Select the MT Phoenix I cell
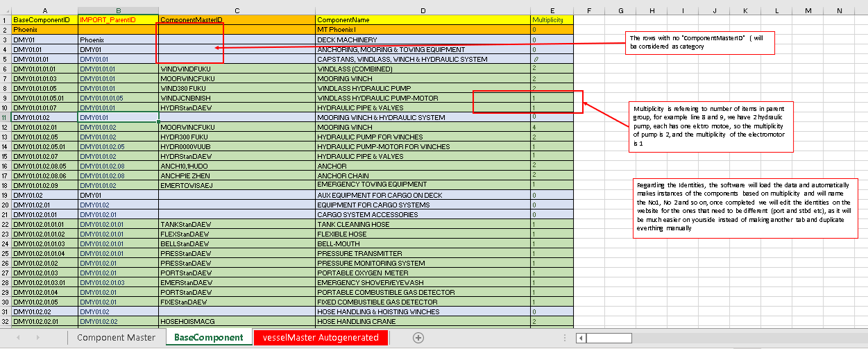 pyautogui.click(x=423, y=30)
